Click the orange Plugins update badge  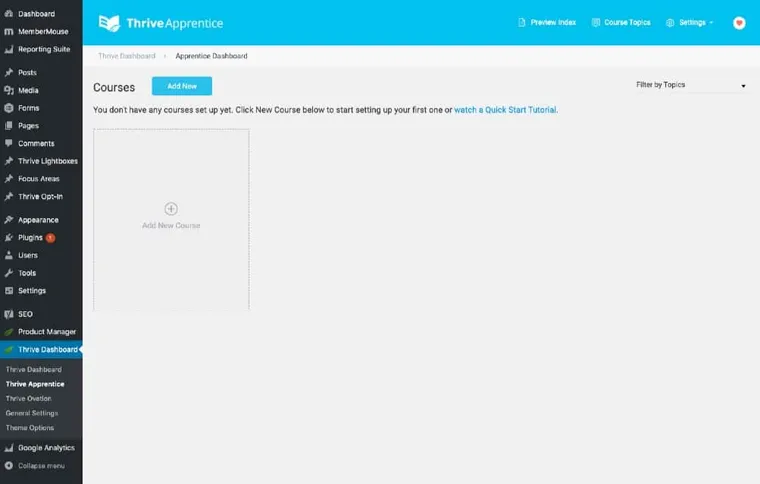pyautogui.click(x=50, y=238)
